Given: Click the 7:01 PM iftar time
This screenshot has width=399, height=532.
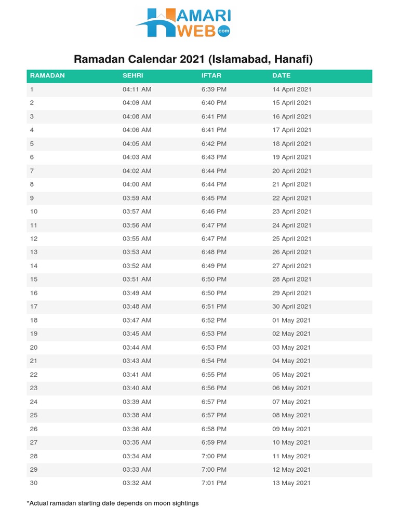Looking at the screenshot, I should pos(214,483).
